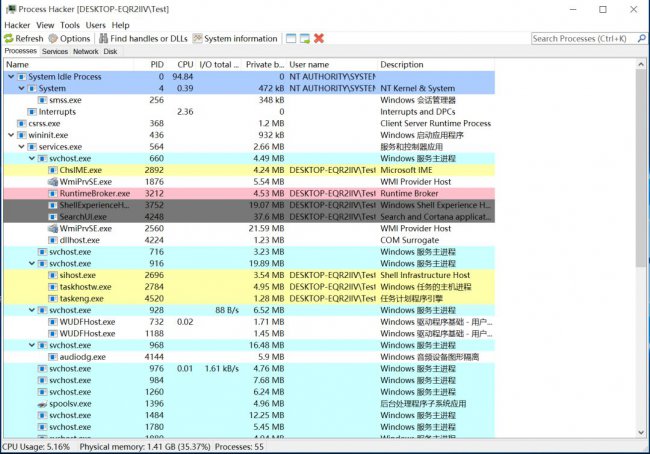This screenshot has width=650, height=454.
Task: Sort by the Name column header
Action: (x=68, y=65)
